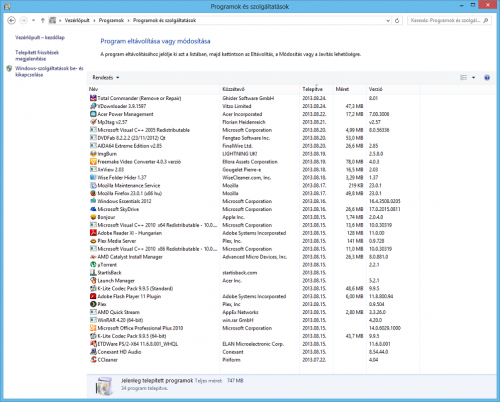The width and height of the screenshot is (500, 402).
Task: Open the view options dropdown arrow
Action: click(x=473, y=77)
